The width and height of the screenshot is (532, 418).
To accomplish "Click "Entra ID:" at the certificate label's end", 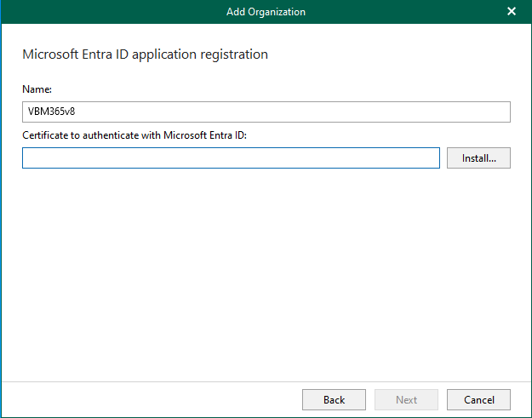I will click(226, 134).
